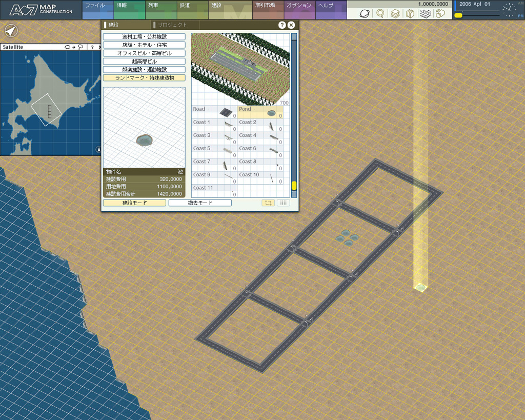
Task: Click the 2006 Apl 01 date display
Action: [x=474, y=4]
